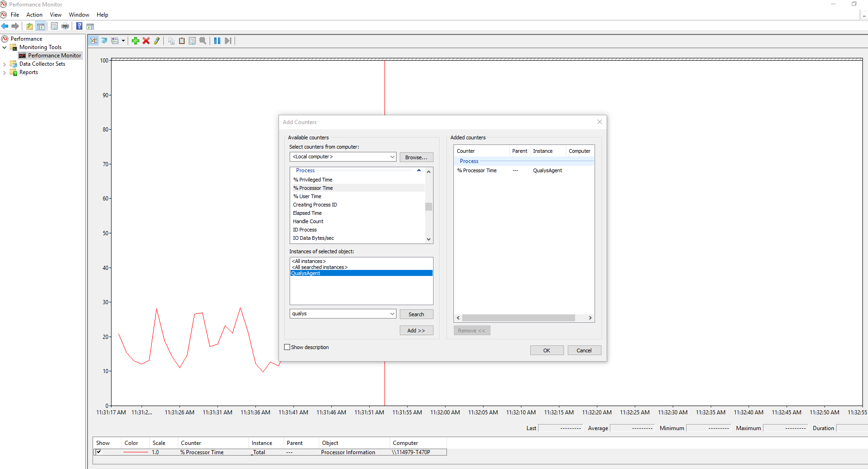Image resolution: width=868 pixels, height=469 pixels.
Task: Expand the Data Collector Sets tree node
Action: (5, 64)
